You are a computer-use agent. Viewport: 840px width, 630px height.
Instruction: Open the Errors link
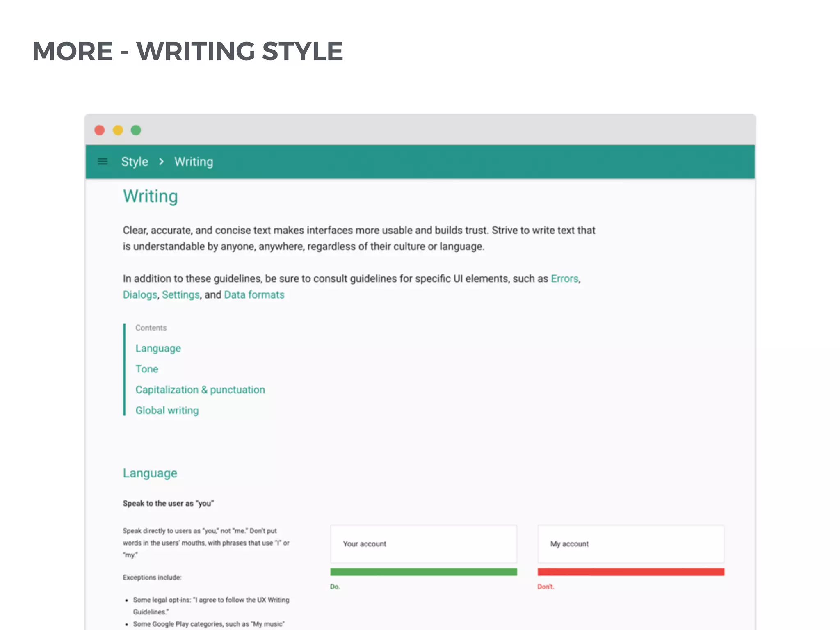pos(564,278)
